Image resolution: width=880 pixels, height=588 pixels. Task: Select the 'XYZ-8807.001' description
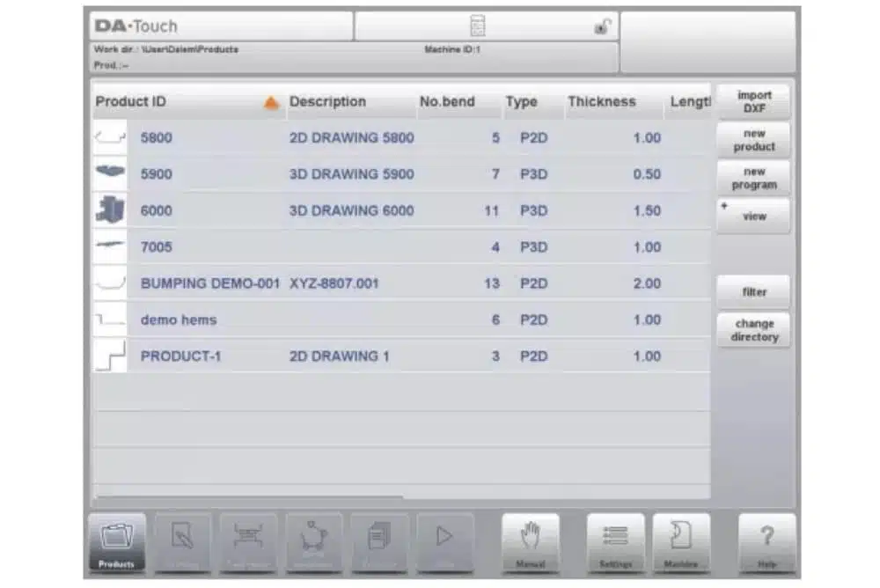point(334,283)
